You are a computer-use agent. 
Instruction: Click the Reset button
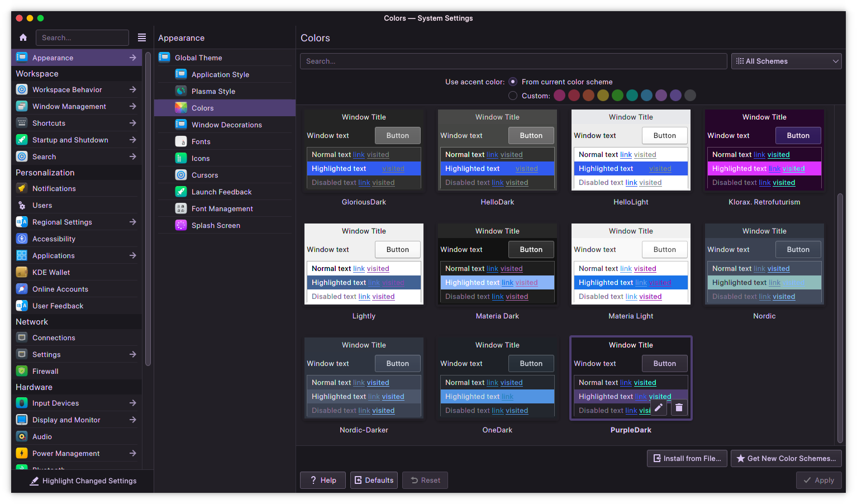tap(425, 480)
